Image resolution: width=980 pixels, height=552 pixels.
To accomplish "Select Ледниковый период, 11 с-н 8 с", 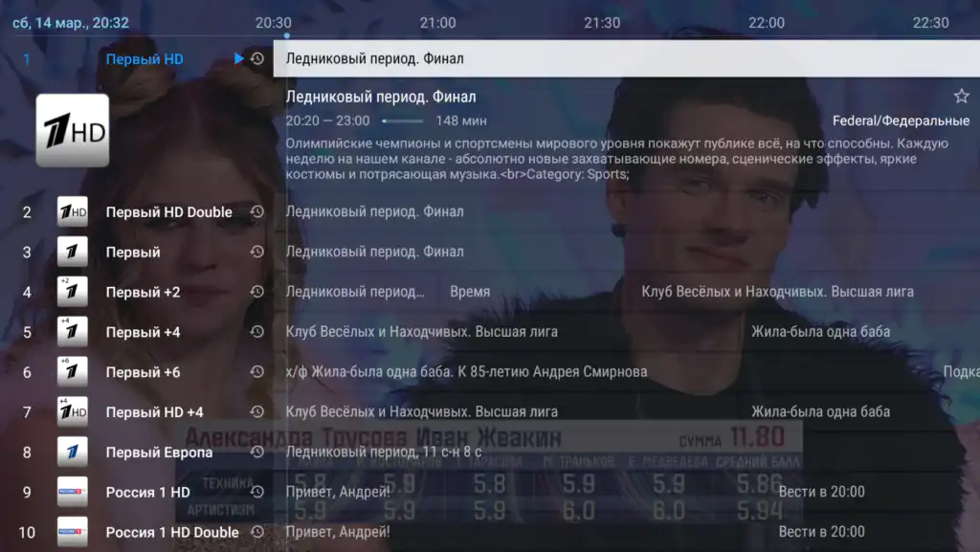I will coord(384,452).
